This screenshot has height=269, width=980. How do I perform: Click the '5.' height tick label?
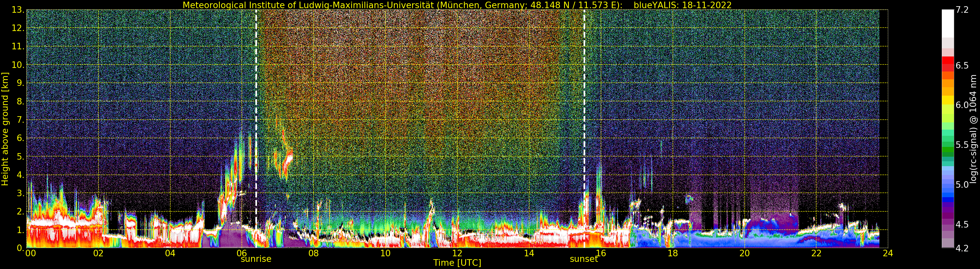pyautogui.click(x=21, y=156)
